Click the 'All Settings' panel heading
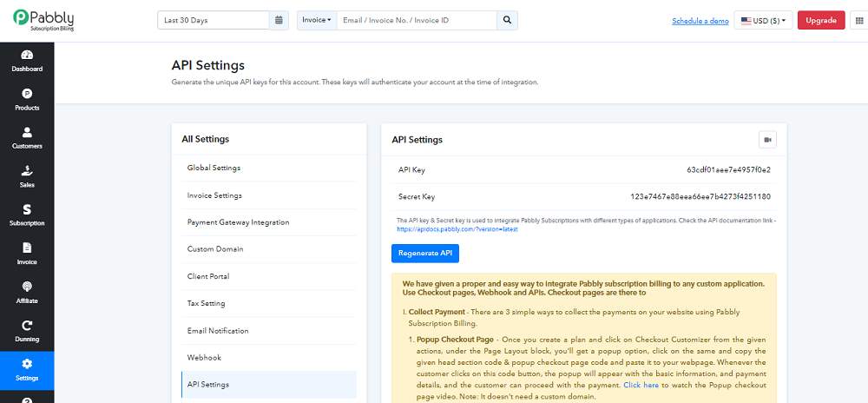The image size is (868, 403). point(206,140)
